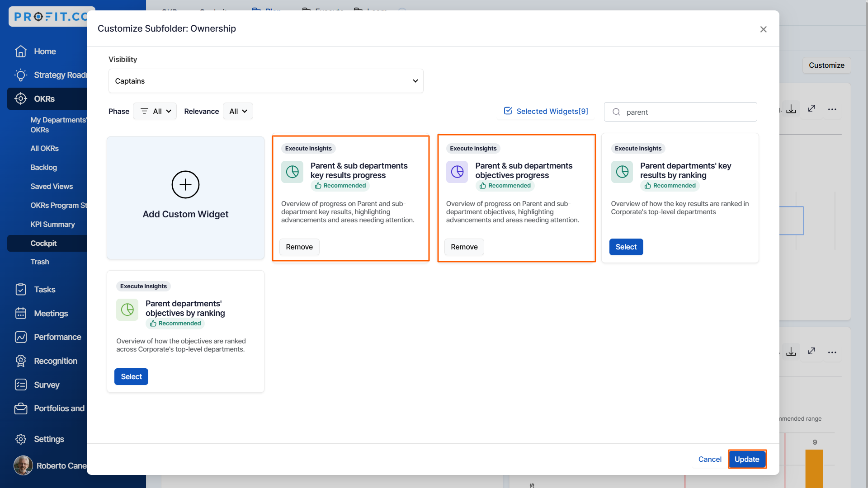Click expand arrow icon on lower background widget
868x488 pixels.
(x=811, y=351)
